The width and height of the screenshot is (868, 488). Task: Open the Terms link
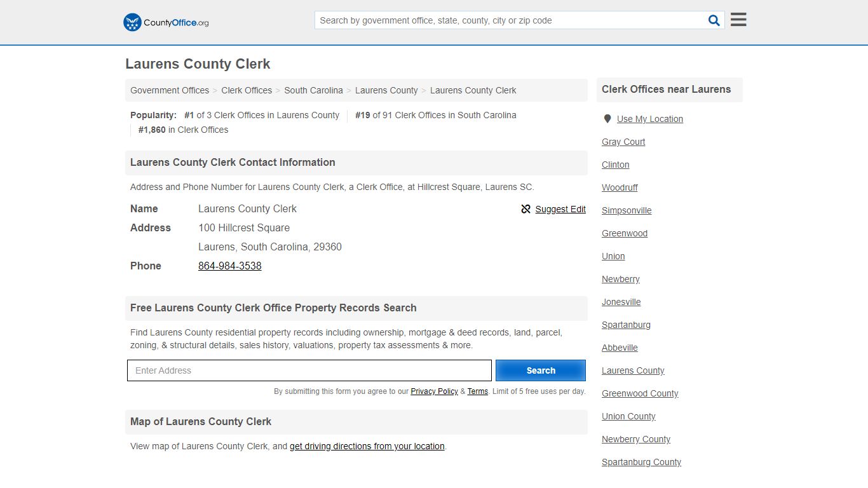pyautogui.click(x=478, y=391)
